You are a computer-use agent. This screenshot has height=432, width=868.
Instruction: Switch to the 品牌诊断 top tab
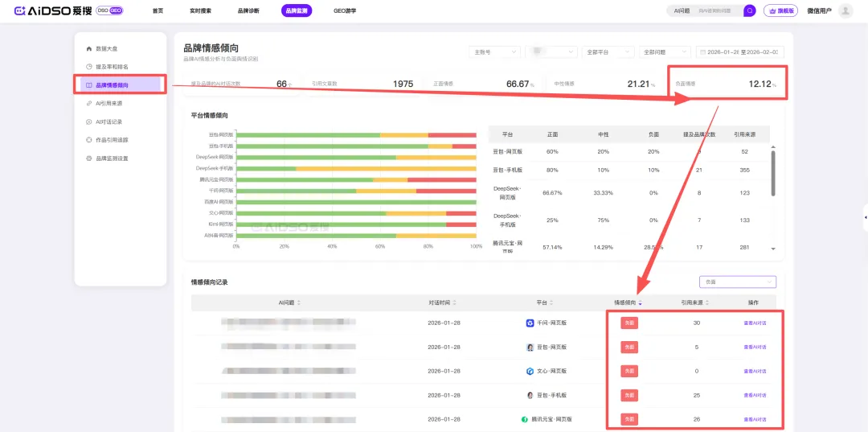pyautogui.click(x=248, y=10)
